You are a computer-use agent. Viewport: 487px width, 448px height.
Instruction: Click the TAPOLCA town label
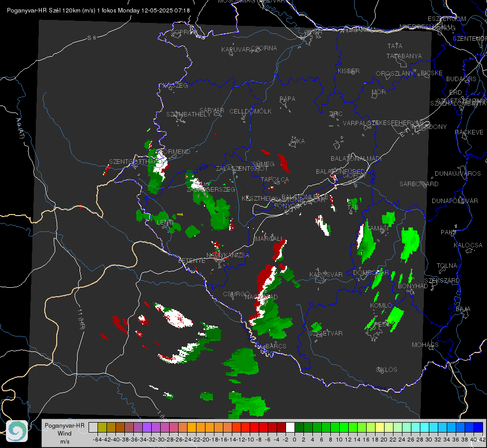[x=275, y=179]
